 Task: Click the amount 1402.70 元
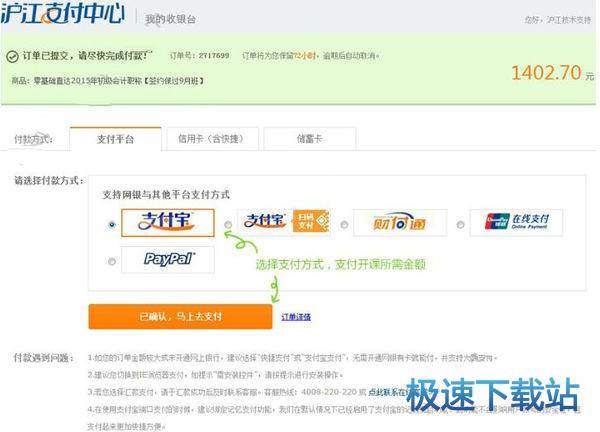click(553, 73)
